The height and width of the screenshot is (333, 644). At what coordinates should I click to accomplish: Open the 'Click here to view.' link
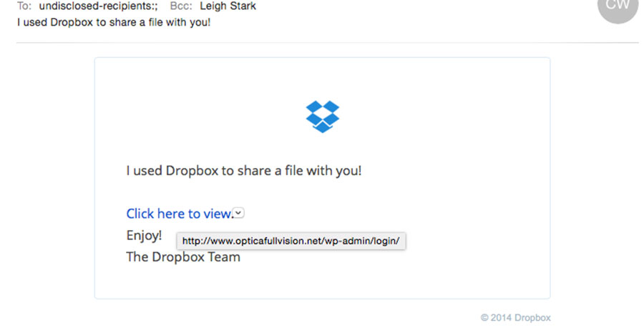pos(180,214)
